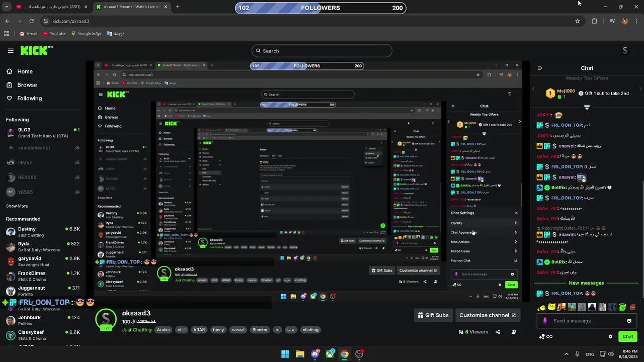Open chat settings gear icon
Viewport: 644px width, 362px height.
[610, 336]
